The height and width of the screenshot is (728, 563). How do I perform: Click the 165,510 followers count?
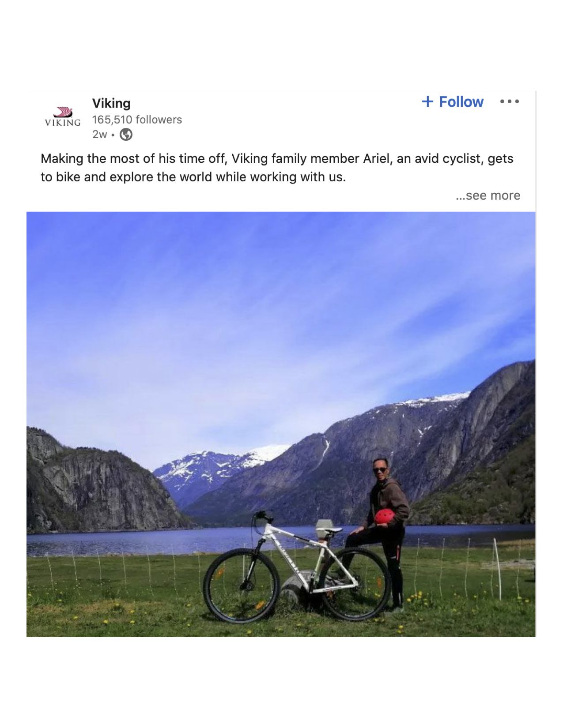(137, 120)
